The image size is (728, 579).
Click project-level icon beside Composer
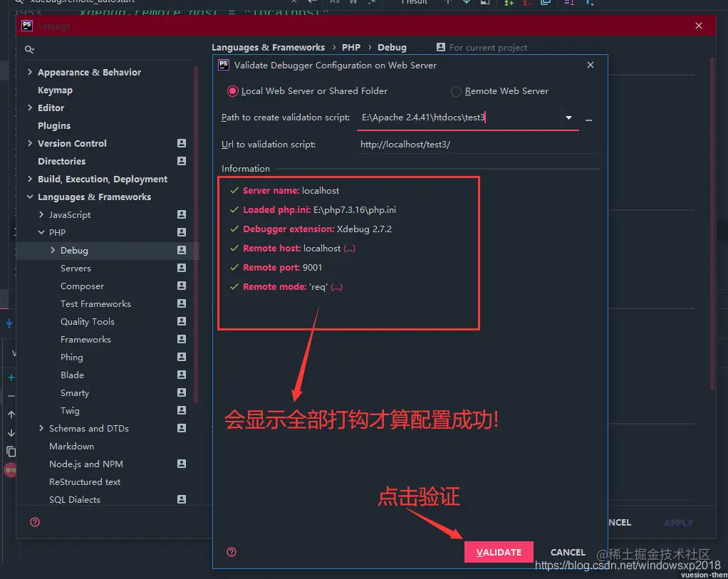(x=182, y=286)
